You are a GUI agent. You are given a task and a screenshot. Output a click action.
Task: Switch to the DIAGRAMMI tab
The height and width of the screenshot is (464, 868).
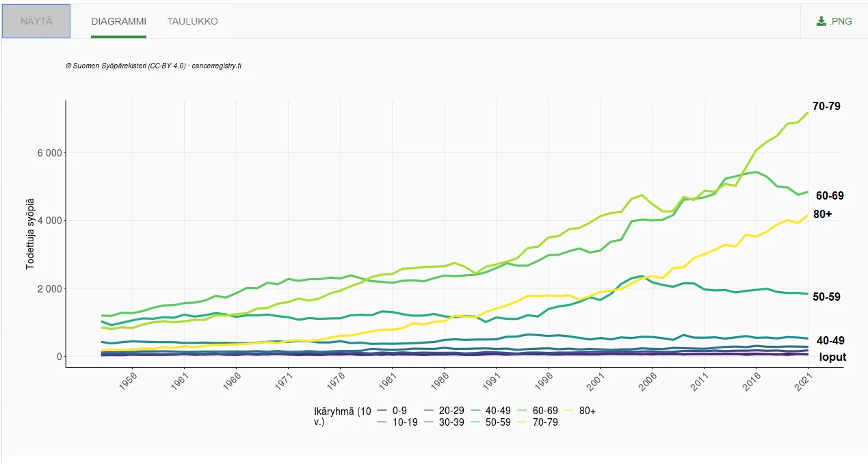point(118,21)
